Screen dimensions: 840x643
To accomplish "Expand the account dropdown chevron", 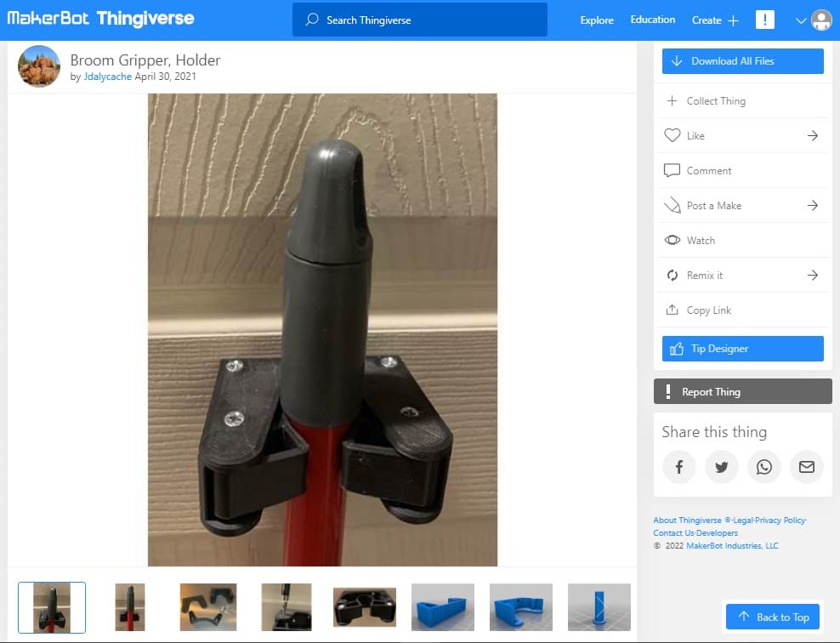I will click(x=801, y=19).
